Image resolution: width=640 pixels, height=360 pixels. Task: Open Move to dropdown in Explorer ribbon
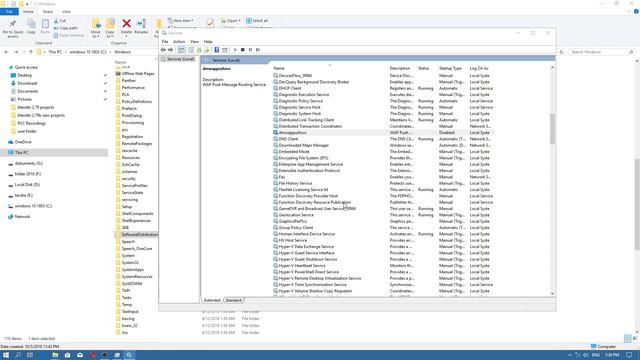[x=96, y=28]
